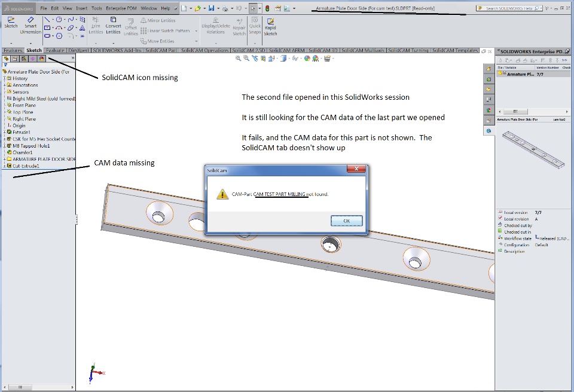Click the text plane tool icon
Viewport: 574px width, 392px height.
coord(83,28)
